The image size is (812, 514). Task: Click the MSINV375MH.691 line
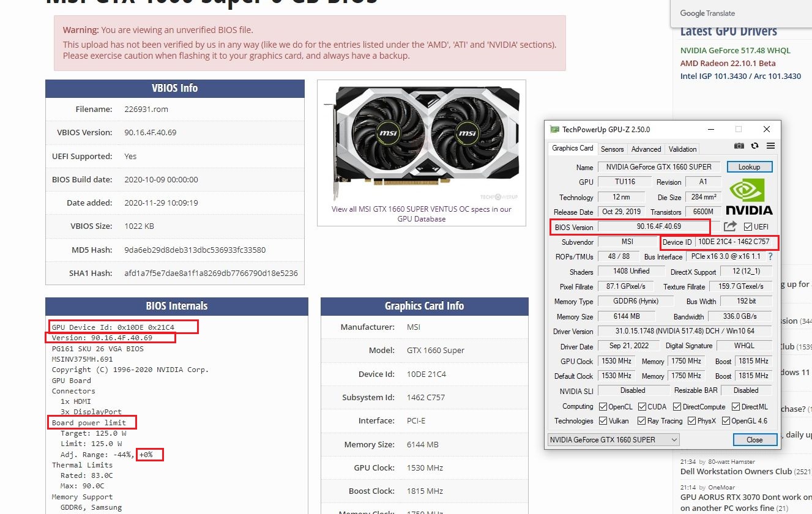coord(83,359)
